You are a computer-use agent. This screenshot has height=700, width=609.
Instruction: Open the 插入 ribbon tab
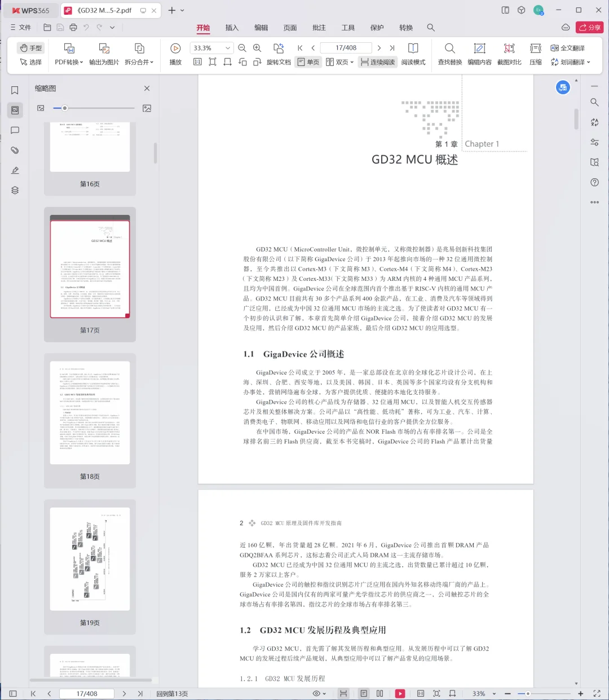[232, 28]
